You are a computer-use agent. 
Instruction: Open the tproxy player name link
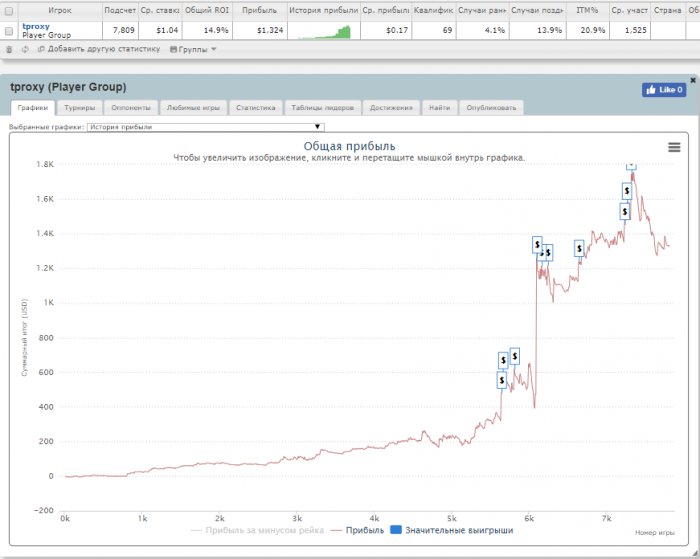(36, 26)
